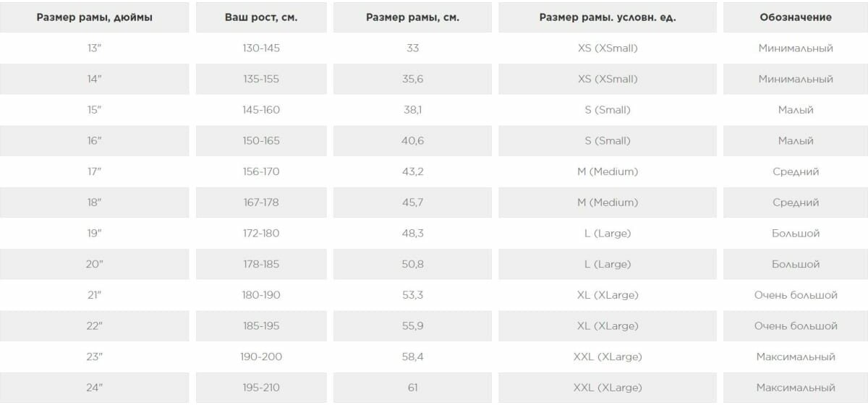Click the height range 195-210 cell
This screenshot has width=868, height=405.
[261, 388]
